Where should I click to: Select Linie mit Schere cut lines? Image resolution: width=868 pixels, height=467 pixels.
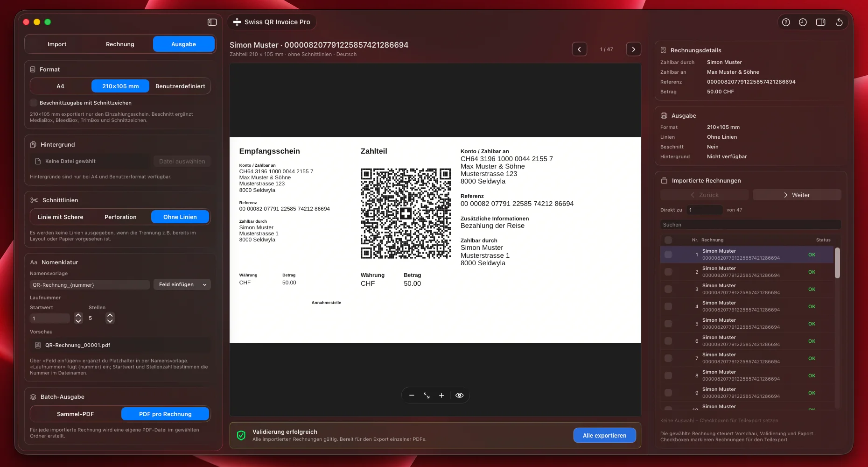(61, 217)
